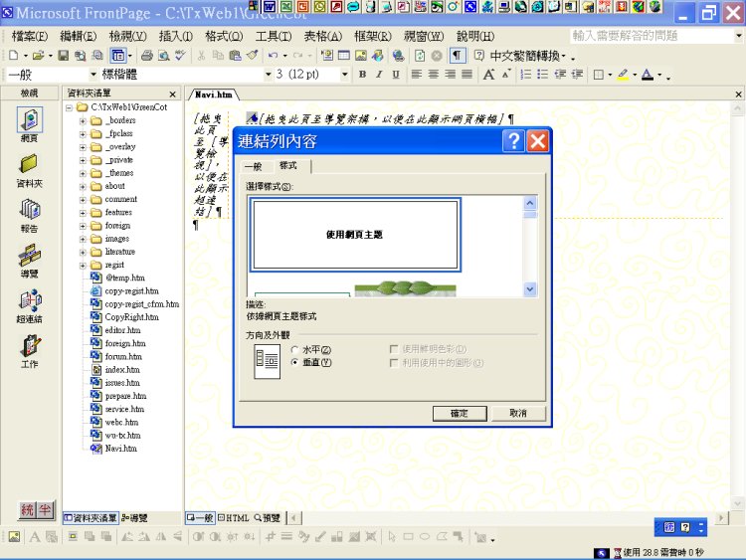Open the font size dropdown
Image resolution: width=746 pixels, height=560 pixels.
345,75
